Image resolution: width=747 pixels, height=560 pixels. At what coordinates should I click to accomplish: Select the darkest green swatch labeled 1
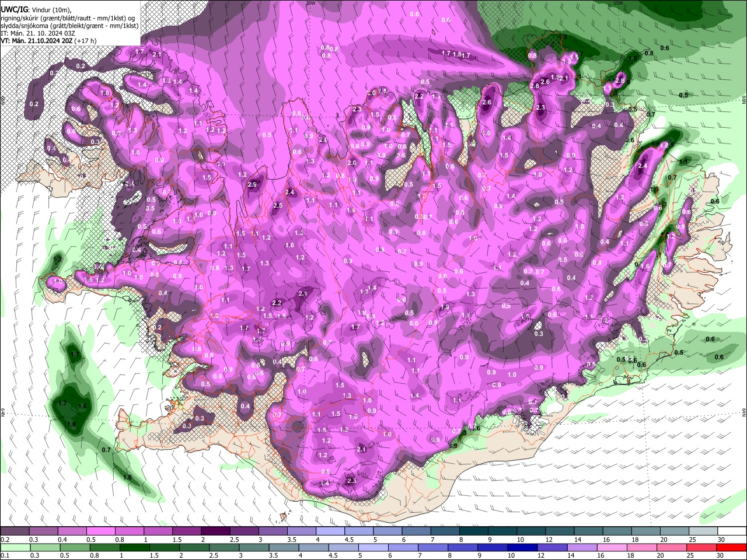[x=134, y=547]
